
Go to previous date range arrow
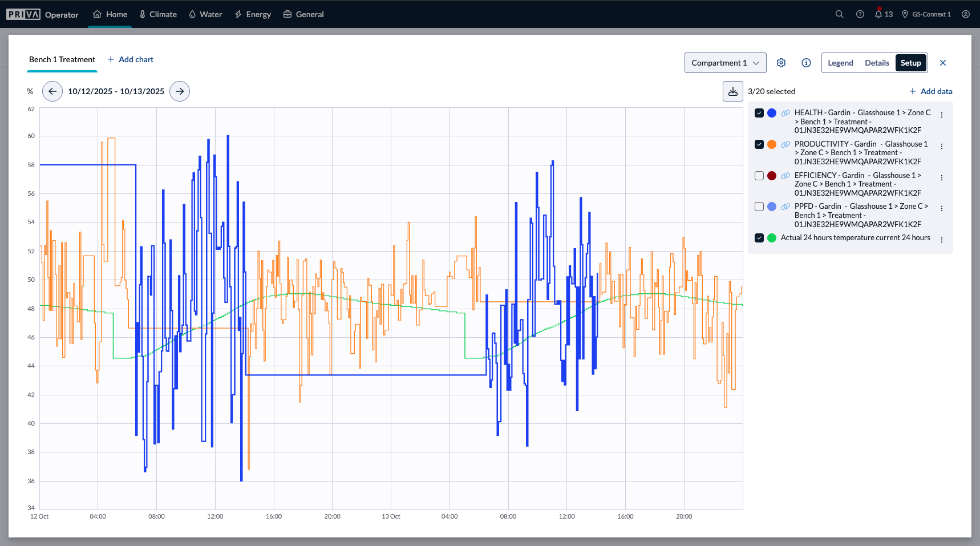[x=52, y=91]
